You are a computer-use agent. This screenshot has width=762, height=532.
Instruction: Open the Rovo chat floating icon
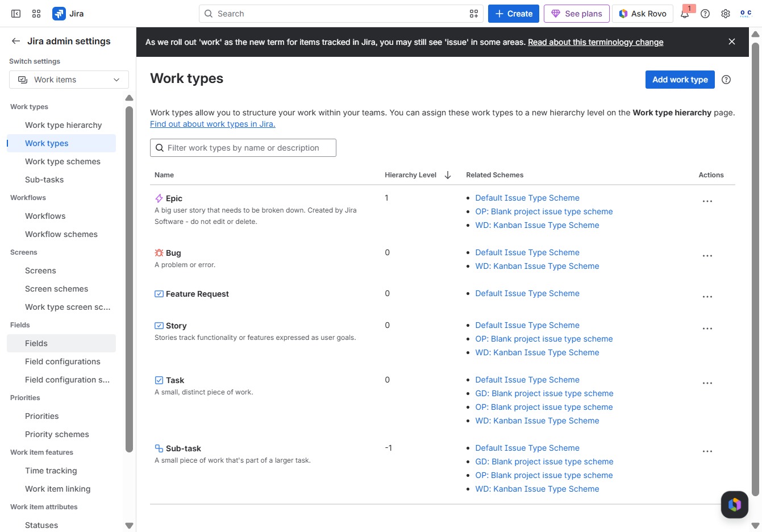pos(734,504)
